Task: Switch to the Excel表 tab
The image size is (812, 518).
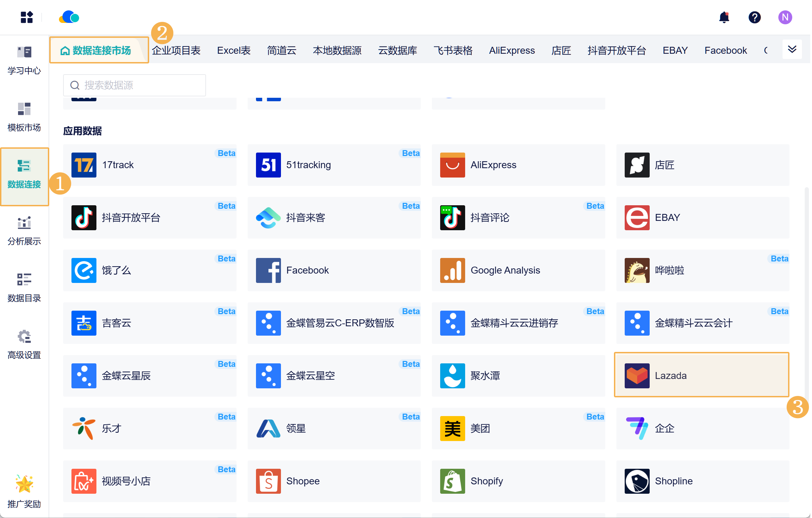Action: [x=234, y=51]
